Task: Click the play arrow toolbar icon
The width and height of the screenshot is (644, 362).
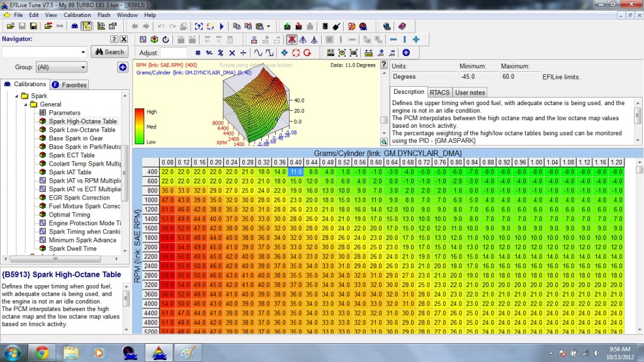Action: tap(222, 26)
